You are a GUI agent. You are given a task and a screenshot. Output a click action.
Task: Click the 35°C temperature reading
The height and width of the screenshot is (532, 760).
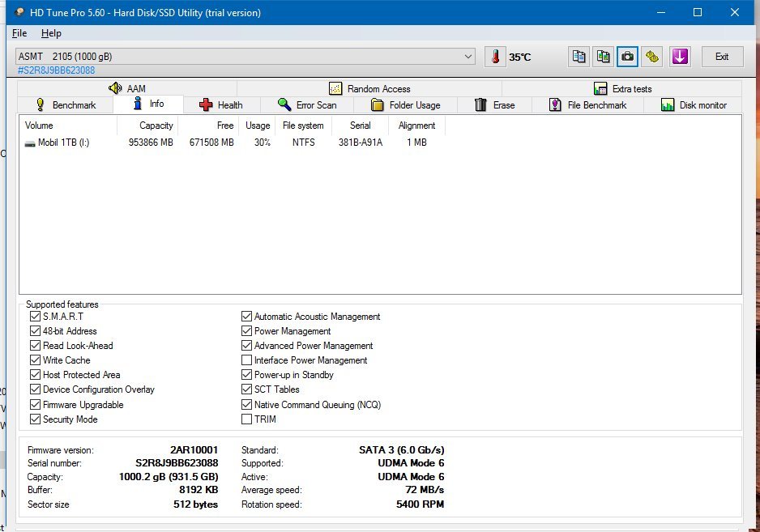click(519, 57)
